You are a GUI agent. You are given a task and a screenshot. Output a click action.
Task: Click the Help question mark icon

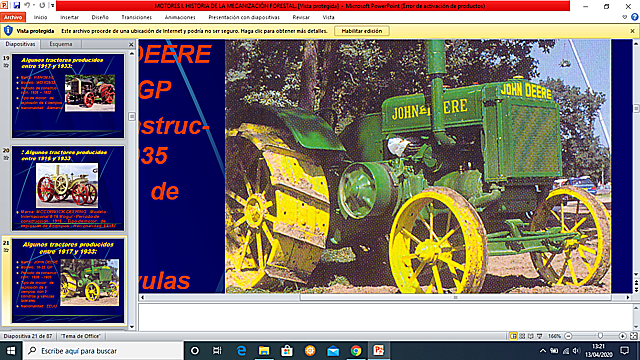[x=634, y=17]
